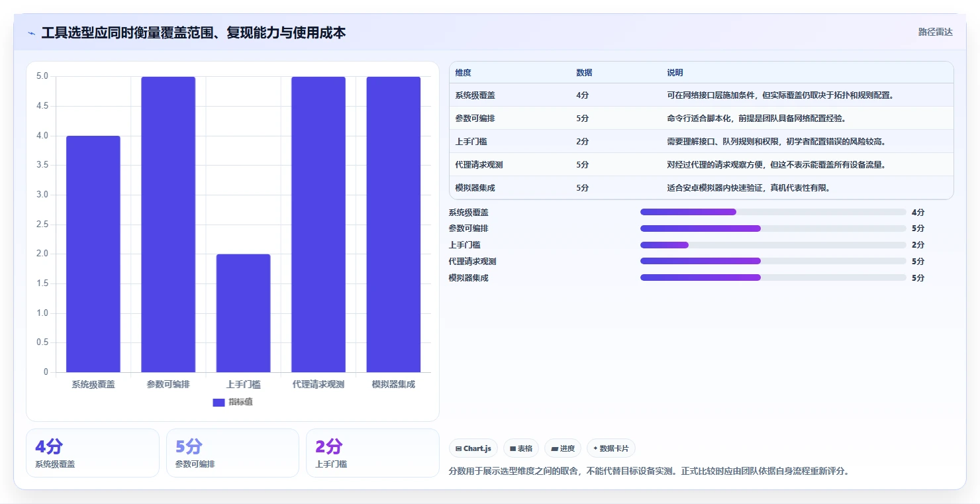Click the 代理请求观测 progress bar
This screenshot has height=504, width=980.
click(773, 261)
